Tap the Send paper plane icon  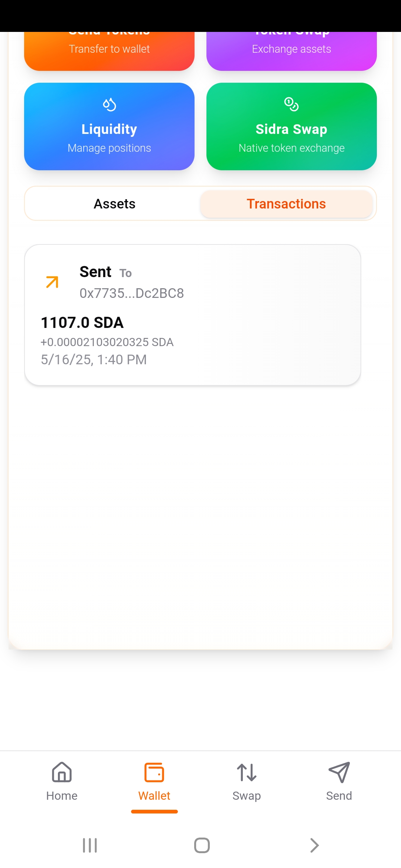(339, 773)
